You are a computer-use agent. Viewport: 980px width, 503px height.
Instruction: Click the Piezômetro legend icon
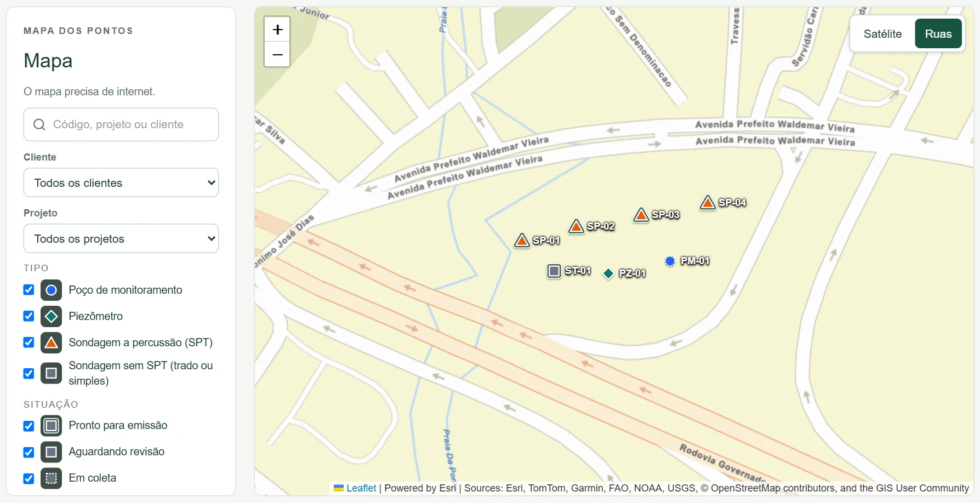pos(51,316)
